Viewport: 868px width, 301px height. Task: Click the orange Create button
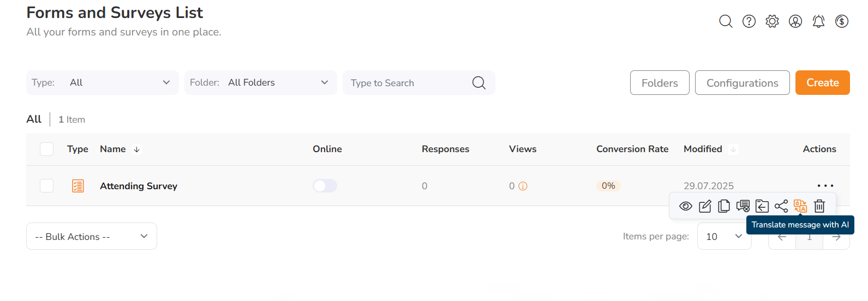[x=822, y=83]
